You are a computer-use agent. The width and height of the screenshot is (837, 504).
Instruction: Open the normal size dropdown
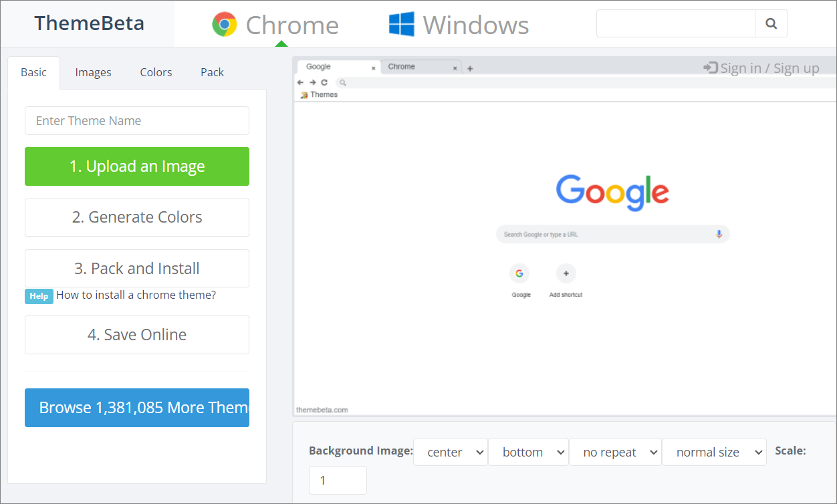[714, 452]
